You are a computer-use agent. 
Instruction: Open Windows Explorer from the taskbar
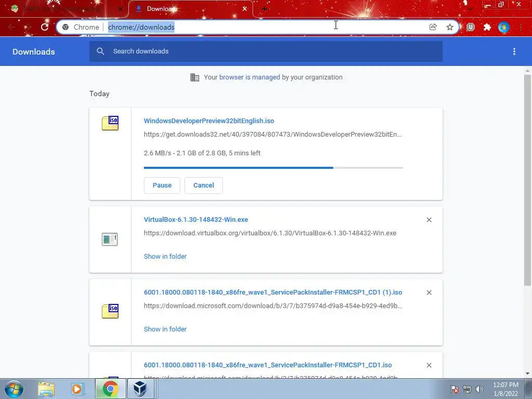click(x=46, y=389)
